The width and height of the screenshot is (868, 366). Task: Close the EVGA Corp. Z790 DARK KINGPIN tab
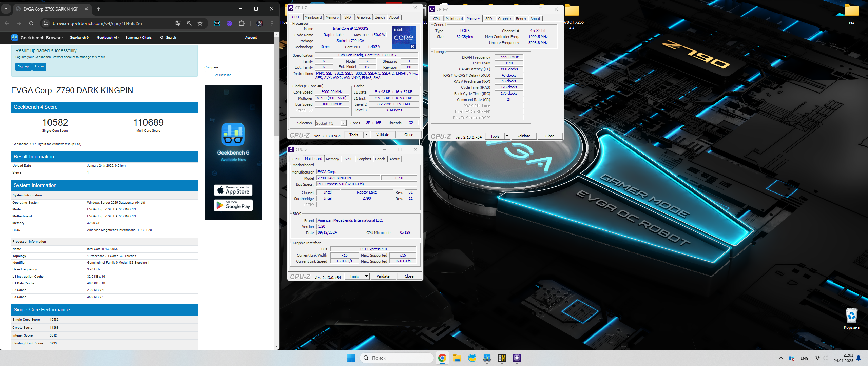click(86, 9)
